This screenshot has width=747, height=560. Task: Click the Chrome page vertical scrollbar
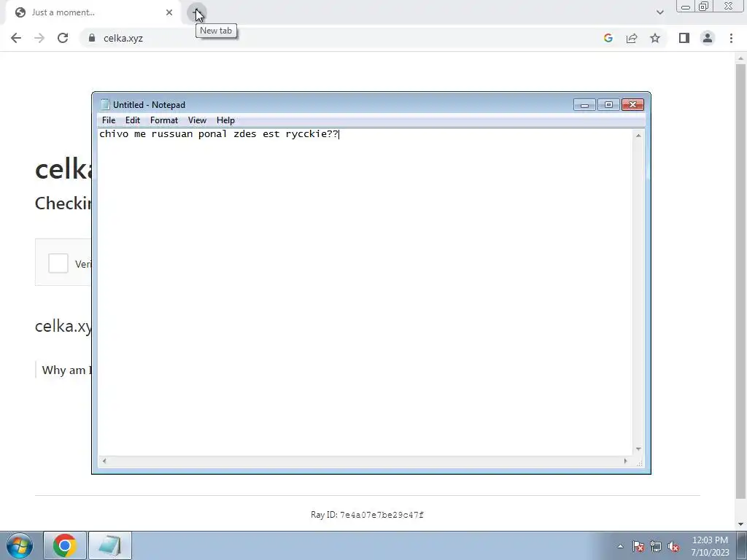(741, 281)
